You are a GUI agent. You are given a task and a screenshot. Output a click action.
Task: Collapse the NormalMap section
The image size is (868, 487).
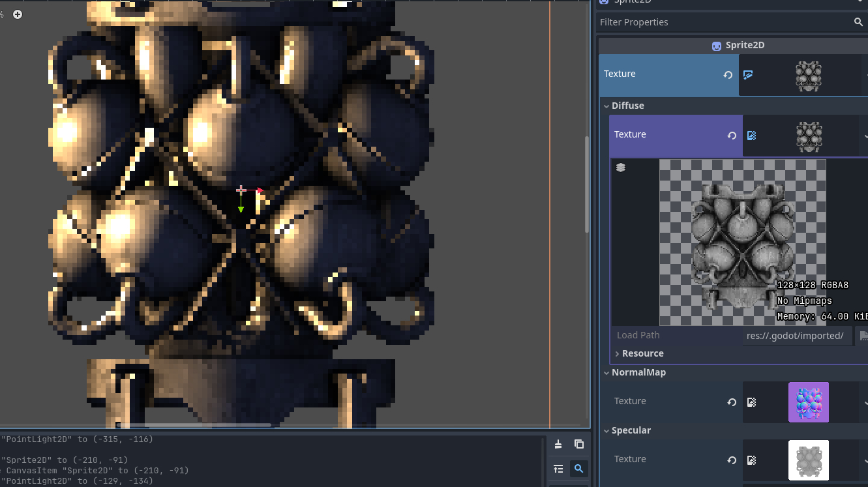(605, 372)
